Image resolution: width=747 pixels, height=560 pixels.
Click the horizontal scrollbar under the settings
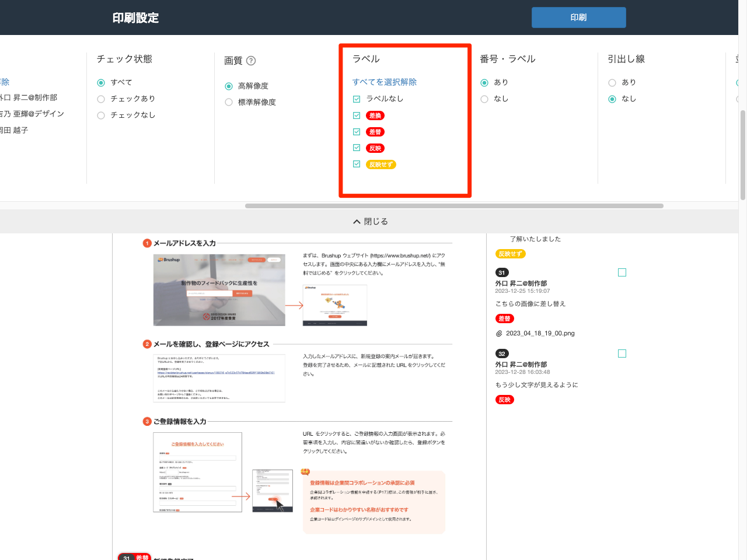pyautogui.click(x=454, y=206)
